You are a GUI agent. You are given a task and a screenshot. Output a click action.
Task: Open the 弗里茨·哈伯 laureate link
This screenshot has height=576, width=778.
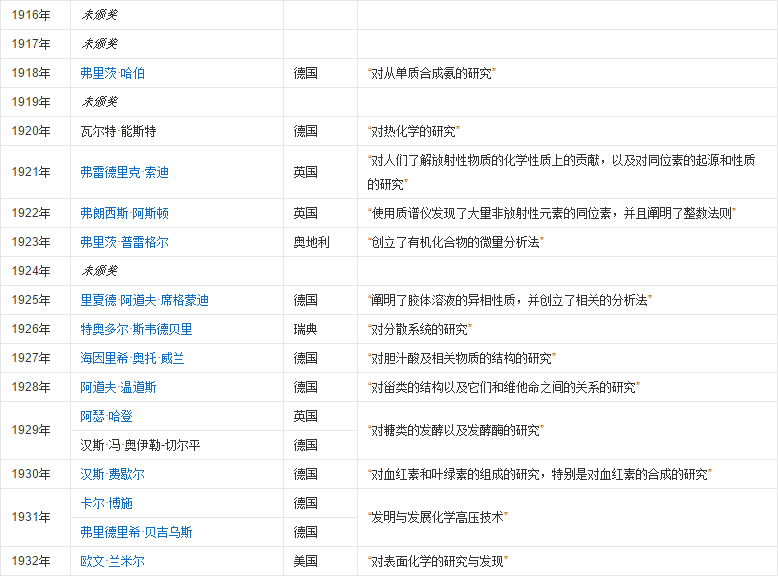point(112,73)
